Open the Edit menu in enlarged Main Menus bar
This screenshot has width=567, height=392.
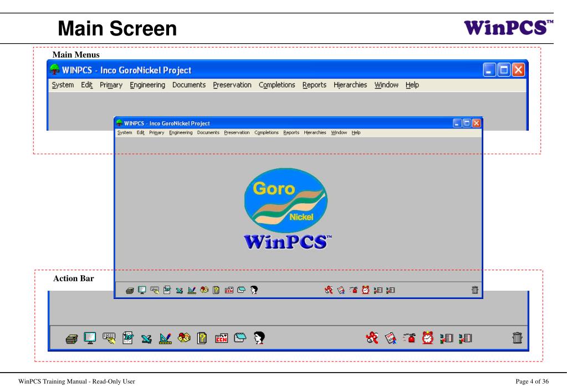pos(87,85)
